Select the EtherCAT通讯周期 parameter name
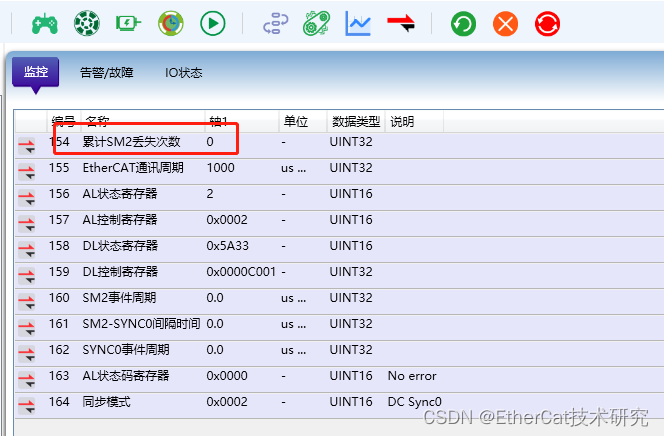This screenshot has height=436, width=664. pyautogui.click(x=133, y=168)
